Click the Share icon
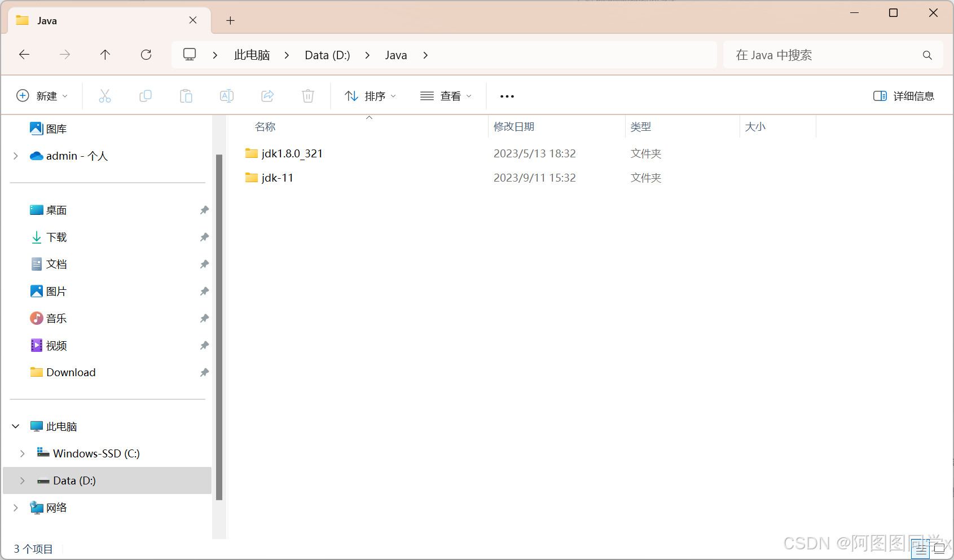The image size is (954, 560). pos(267,96)
